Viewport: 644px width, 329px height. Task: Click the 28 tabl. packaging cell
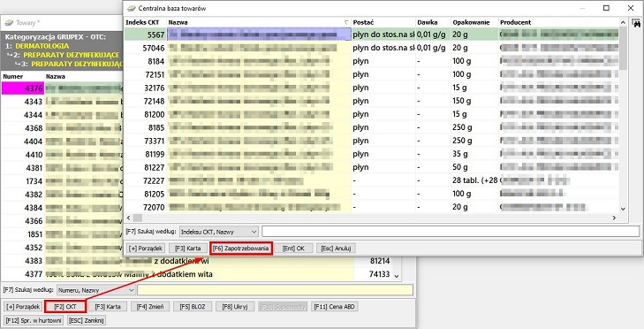(x=474, y=180)
